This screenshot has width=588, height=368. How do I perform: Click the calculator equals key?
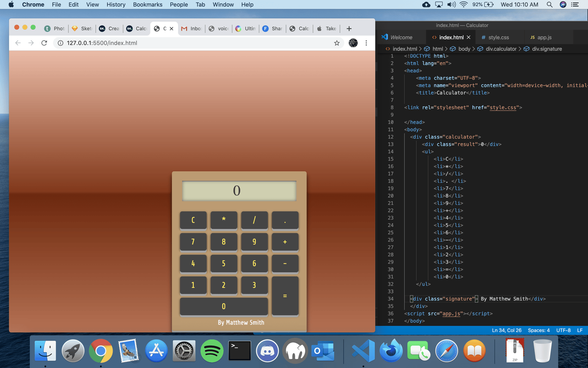pyautogui.click(x=285, y=296)
